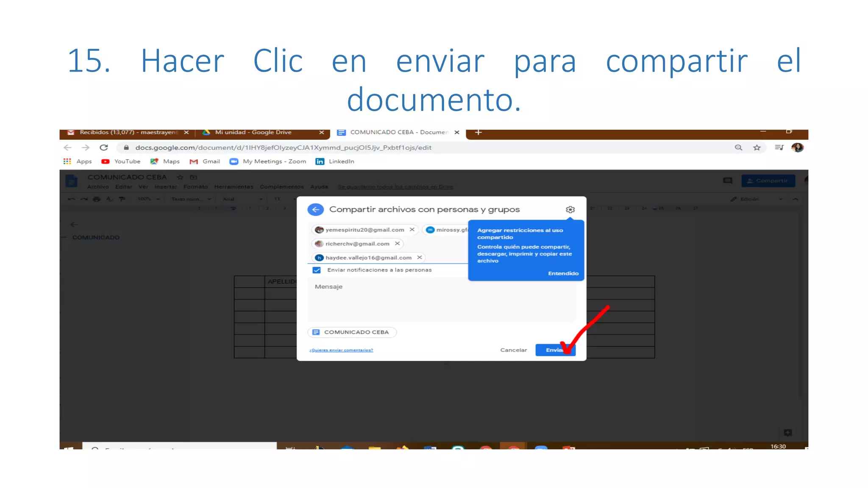Remove yemespiritu20@gmail.com from recipients
This screenshot has width=868, height=488.
(412, 230)
